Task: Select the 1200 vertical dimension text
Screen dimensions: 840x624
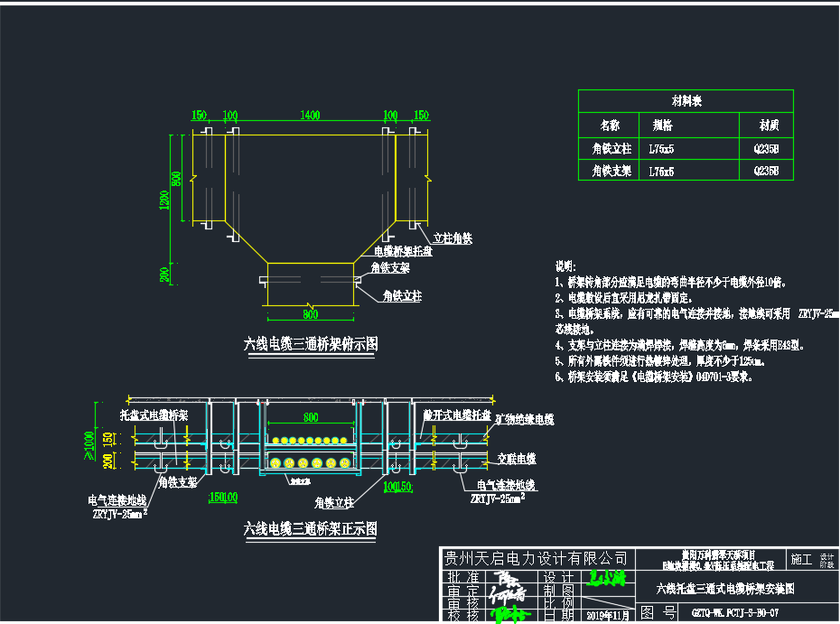Action: 164,200
